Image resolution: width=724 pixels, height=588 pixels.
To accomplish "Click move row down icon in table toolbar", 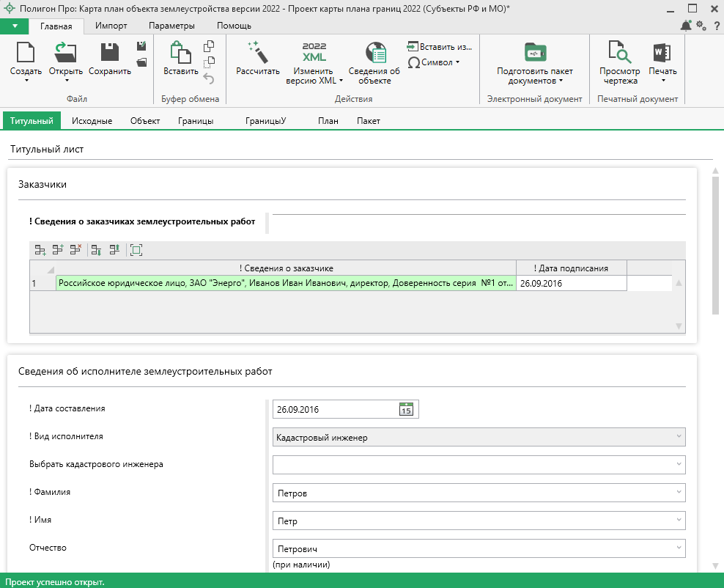I will tap(96, 250).
